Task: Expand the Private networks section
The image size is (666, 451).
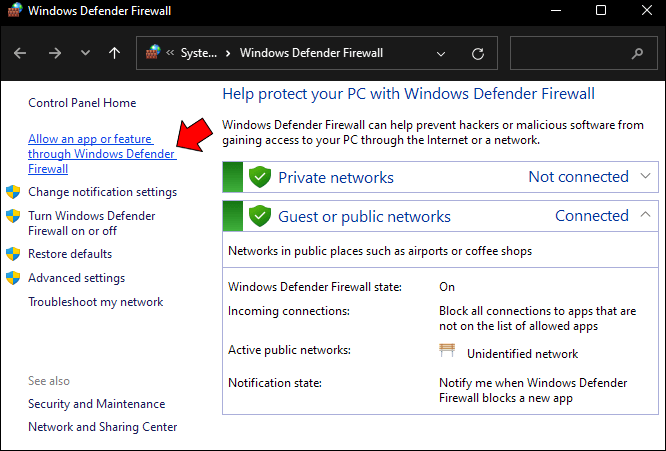Action: [x=646, y=177]
